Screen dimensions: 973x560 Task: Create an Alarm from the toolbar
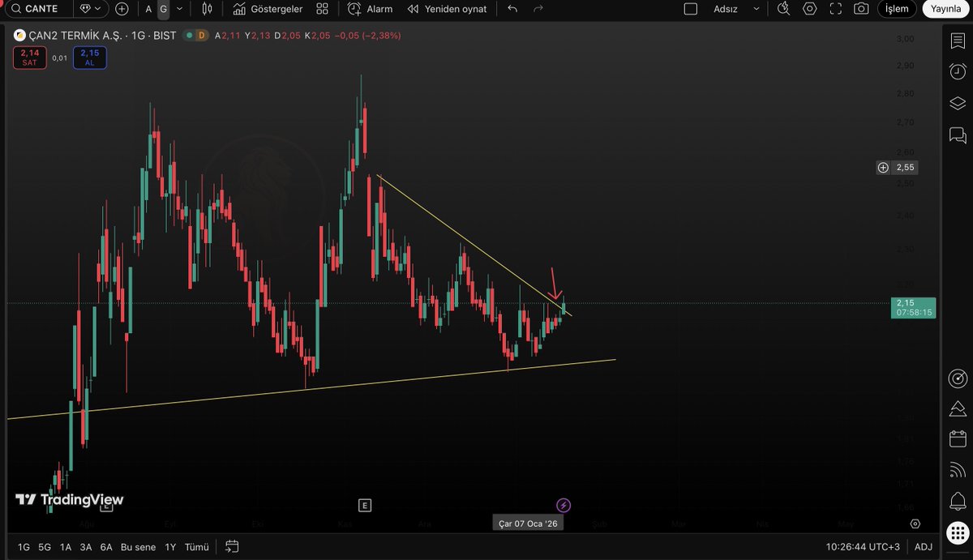pyautogui.click(x=370, y=9)
